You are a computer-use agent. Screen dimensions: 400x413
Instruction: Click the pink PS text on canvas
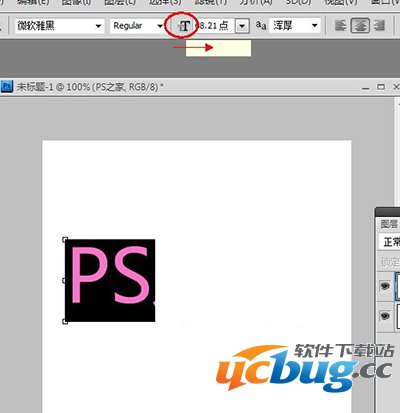(x=111, y=275)
